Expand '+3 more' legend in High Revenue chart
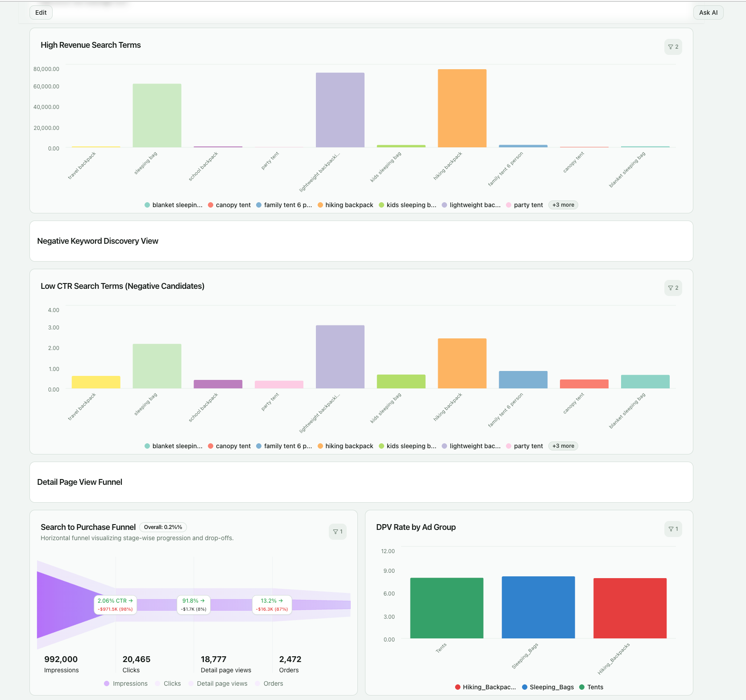This screenshot has width=746, height=700. pos(563,205)
